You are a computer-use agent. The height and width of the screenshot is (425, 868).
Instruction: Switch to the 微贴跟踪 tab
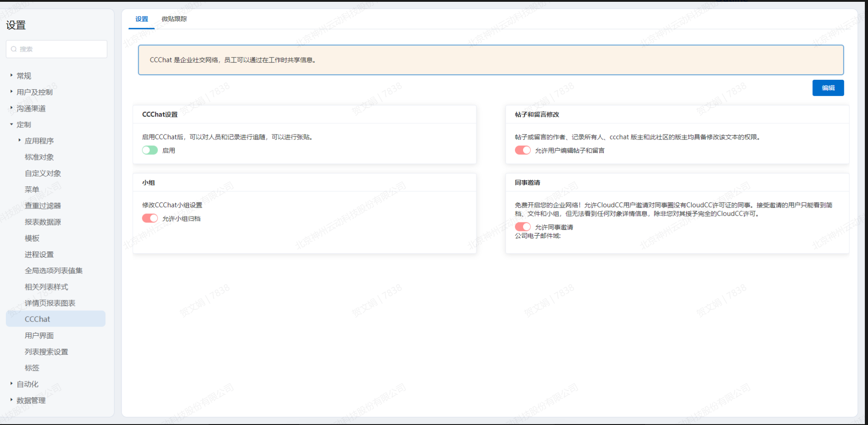174,19
